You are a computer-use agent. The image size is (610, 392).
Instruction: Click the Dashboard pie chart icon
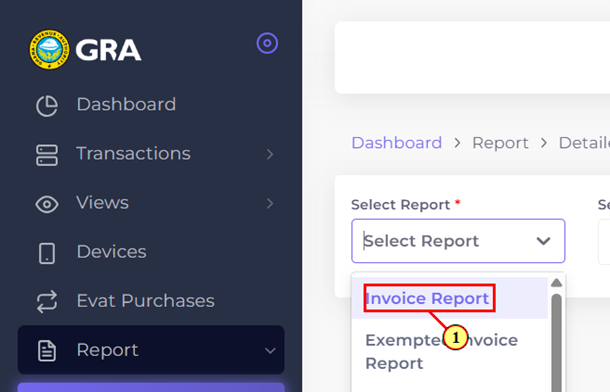click(x=47, y=105)
